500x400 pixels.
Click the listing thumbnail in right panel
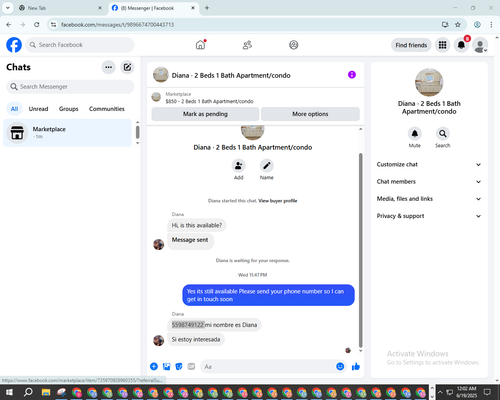tap(429, 82)
